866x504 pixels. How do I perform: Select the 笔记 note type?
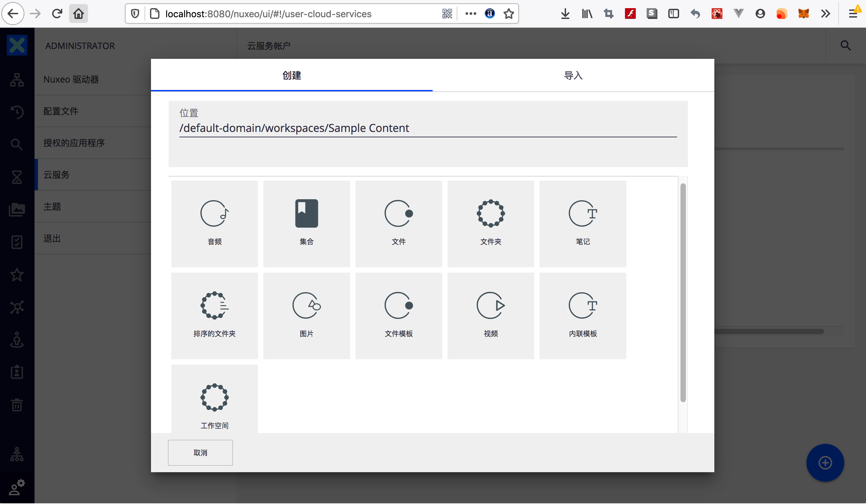point(583,224)
